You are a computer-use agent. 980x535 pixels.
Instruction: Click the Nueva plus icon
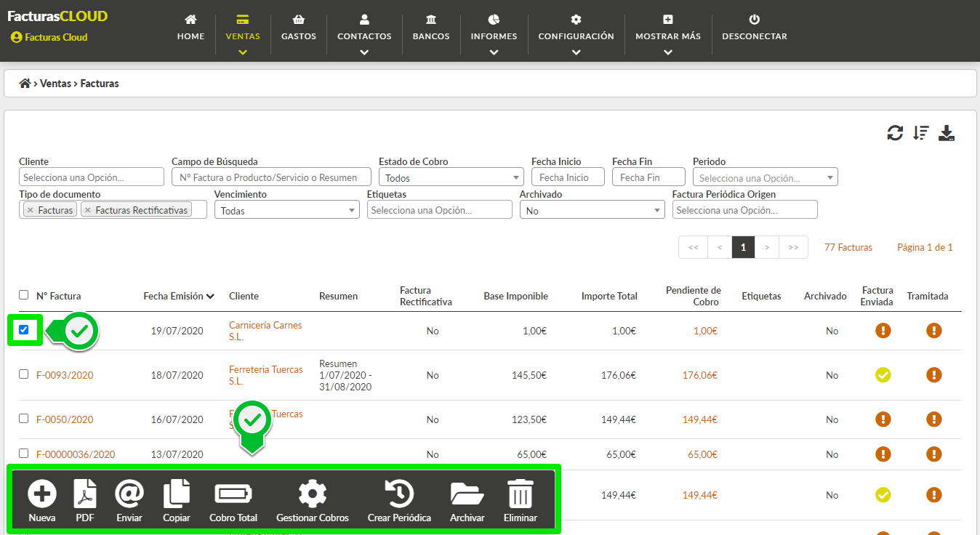click(42, 495)
